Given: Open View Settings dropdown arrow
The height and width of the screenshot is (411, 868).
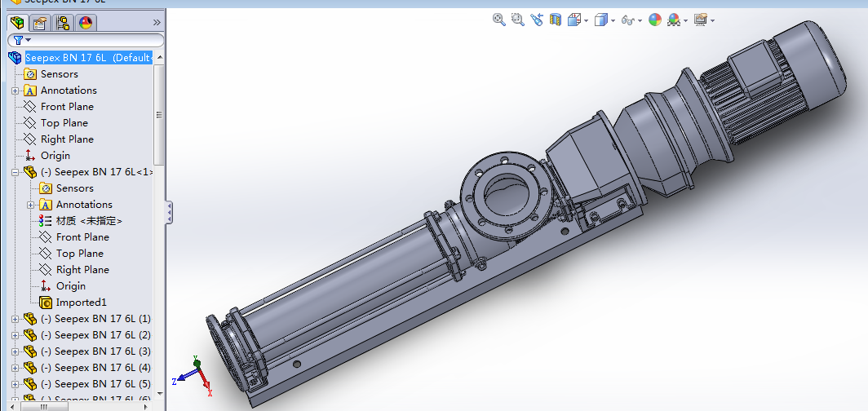Looking at the screenshot, I should pos(712,21).
